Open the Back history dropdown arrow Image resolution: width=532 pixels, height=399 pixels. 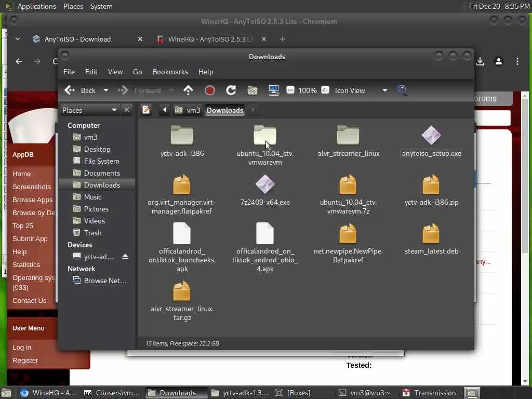click(x=106, y=90)
